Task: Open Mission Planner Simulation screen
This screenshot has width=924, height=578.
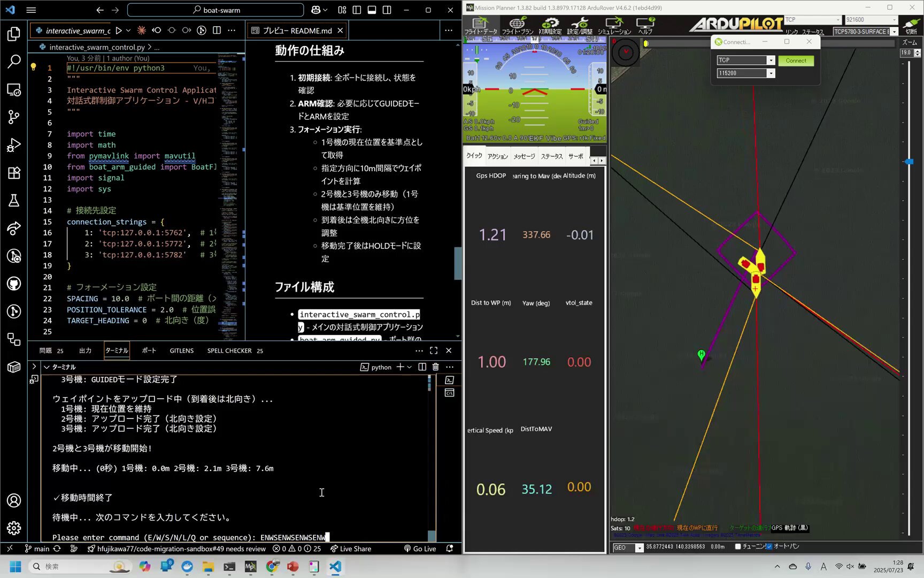Action: (x=614, y=25)
